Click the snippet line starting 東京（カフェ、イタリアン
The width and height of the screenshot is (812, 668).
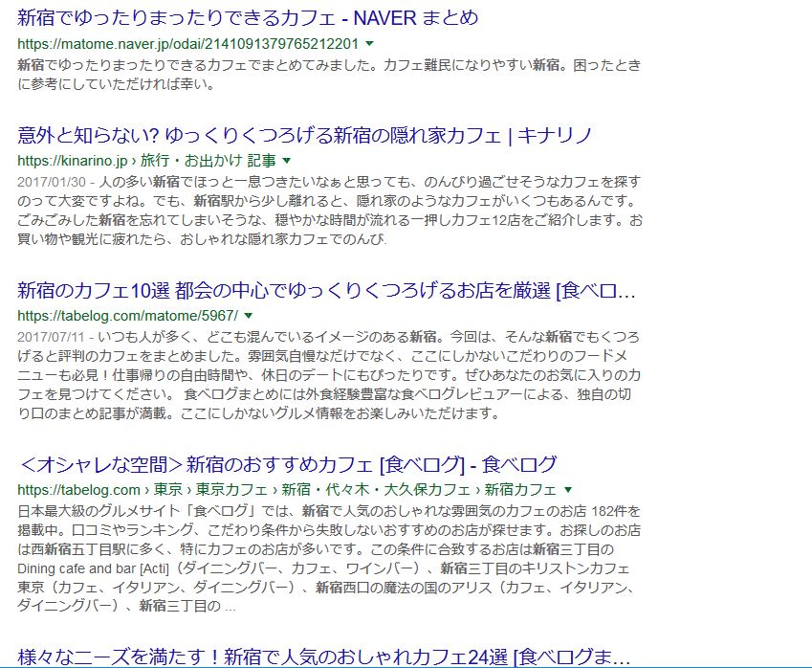pyautogui.click(x=326, y=588)
